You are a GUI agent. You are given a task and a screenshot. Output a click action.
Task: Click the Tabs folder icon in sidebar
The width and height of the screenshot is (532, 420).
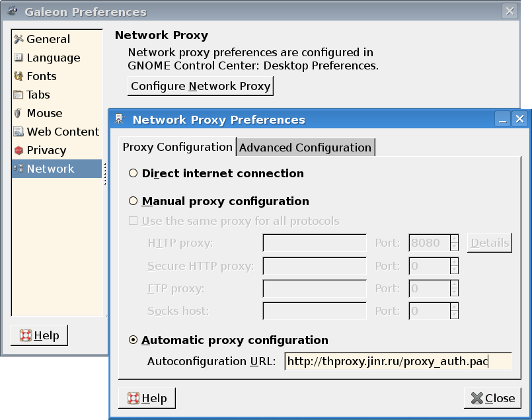coord(19,95)
